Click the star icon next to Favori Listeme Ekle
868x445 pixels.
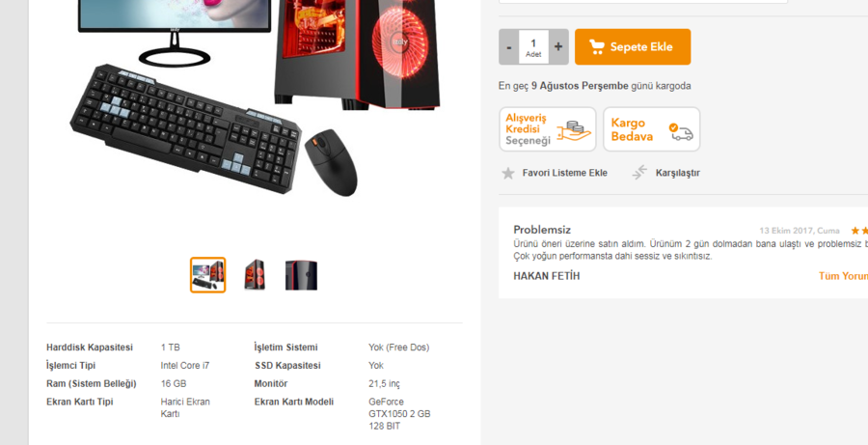[507, 174]
